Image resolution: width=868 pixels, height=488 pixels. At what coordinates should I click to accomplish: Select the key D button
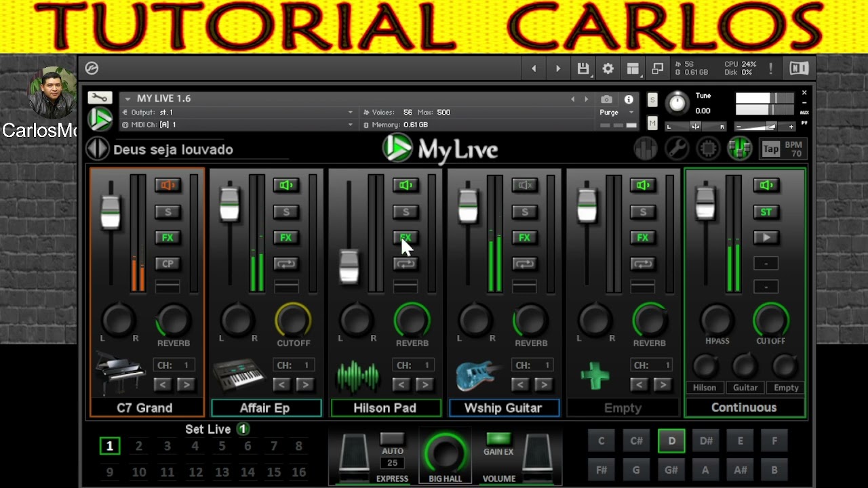click(x=671, y=441)
